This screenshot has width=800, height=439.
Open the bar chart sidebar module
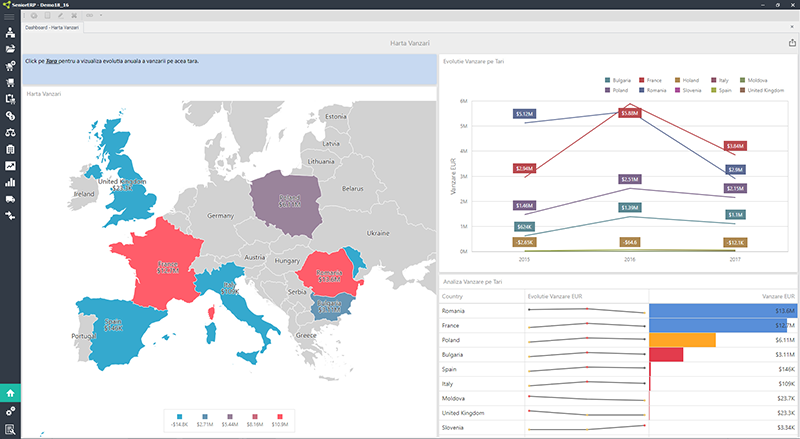10,182
